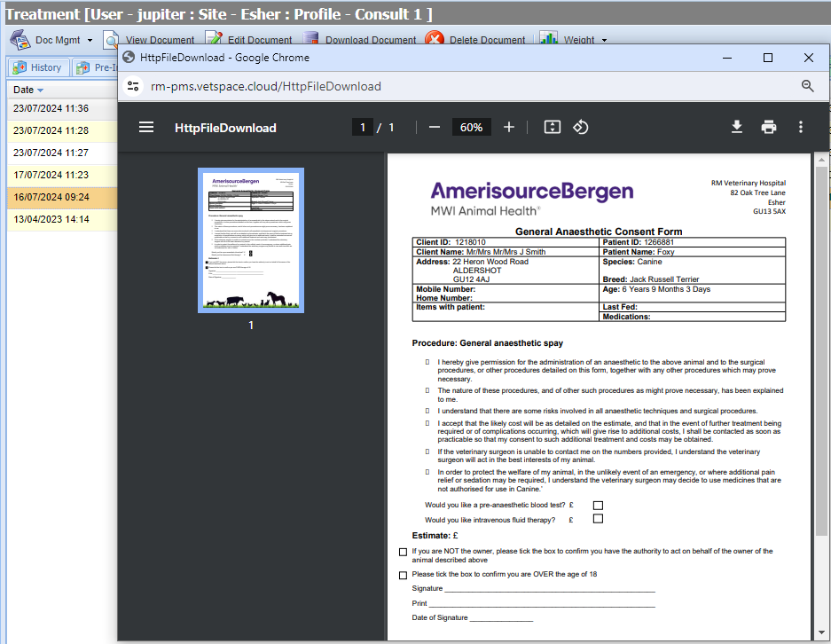Tick the pre-anaesthetic blood test checkbox
This screenshot has height=644, width=831.
click(x=598, y=505)
